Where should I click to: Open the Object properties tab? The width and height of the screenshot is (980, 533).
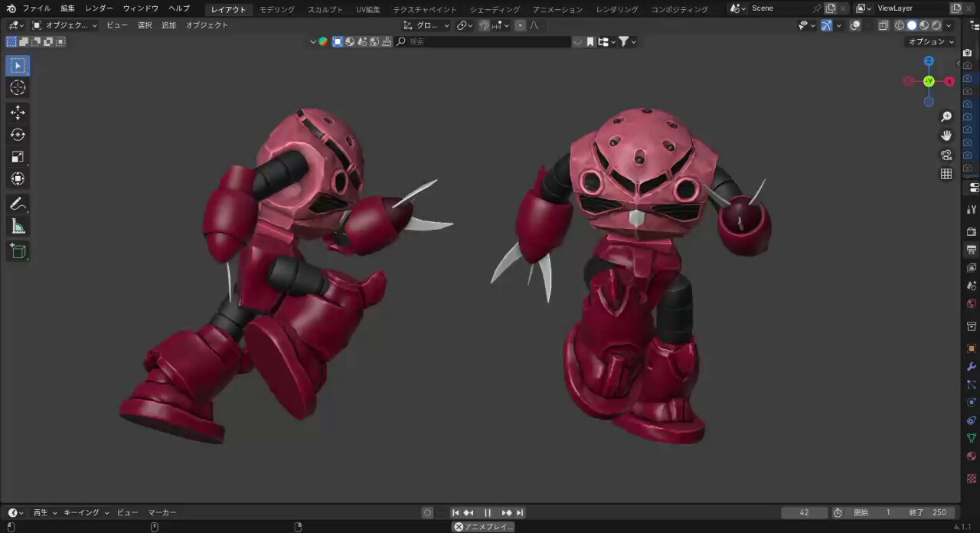972,348
